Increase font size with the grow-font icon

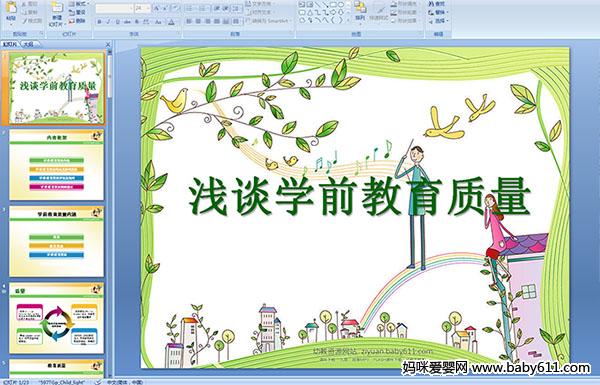[156, 8]
